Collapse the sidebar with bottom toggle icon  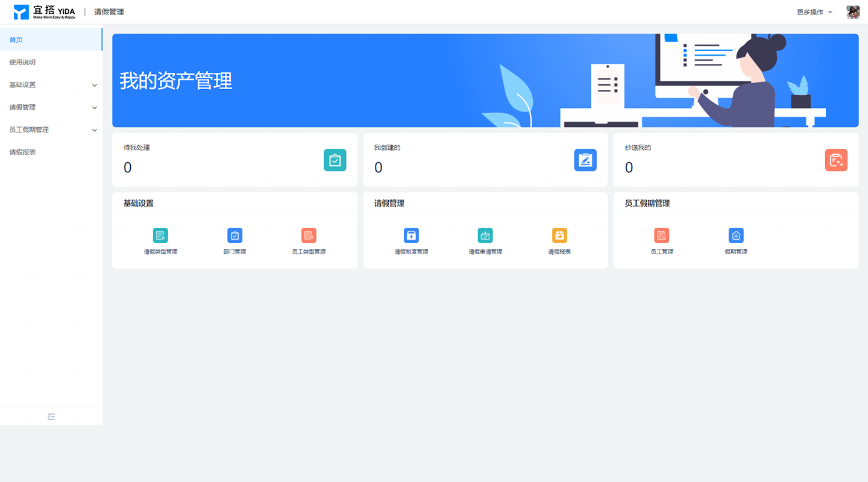click(51, 416)
